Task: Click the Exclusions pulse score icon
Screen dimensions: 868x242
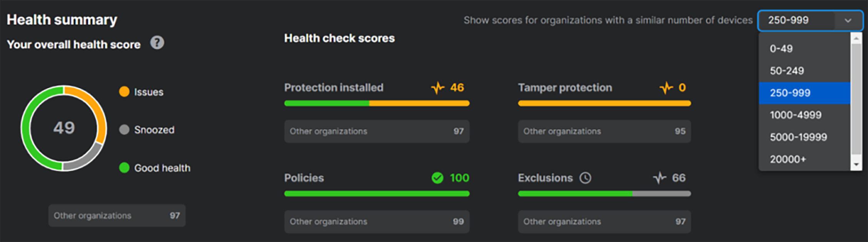Action: coord(659,178)
